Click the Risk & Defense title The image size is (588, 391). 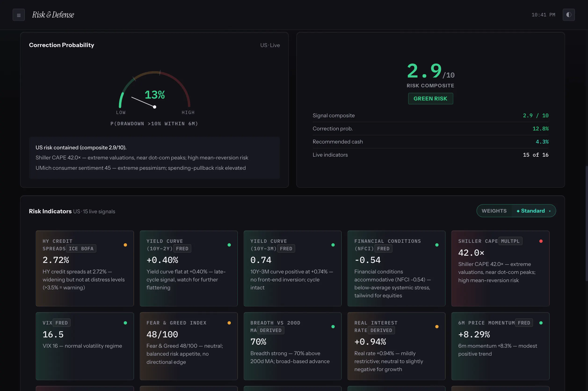pos(53,15)
